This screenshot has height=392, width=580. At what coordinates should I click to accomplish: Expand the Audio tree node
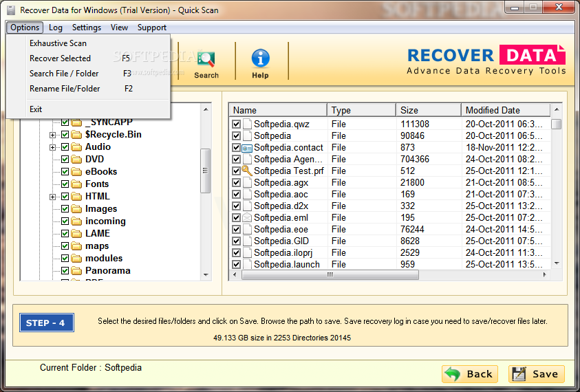click(x=52, y=148)
